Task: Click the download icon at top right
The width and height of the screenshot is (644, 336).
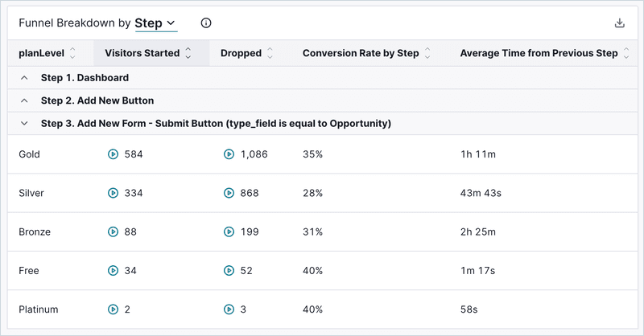Action: click(x=619, y=23)
